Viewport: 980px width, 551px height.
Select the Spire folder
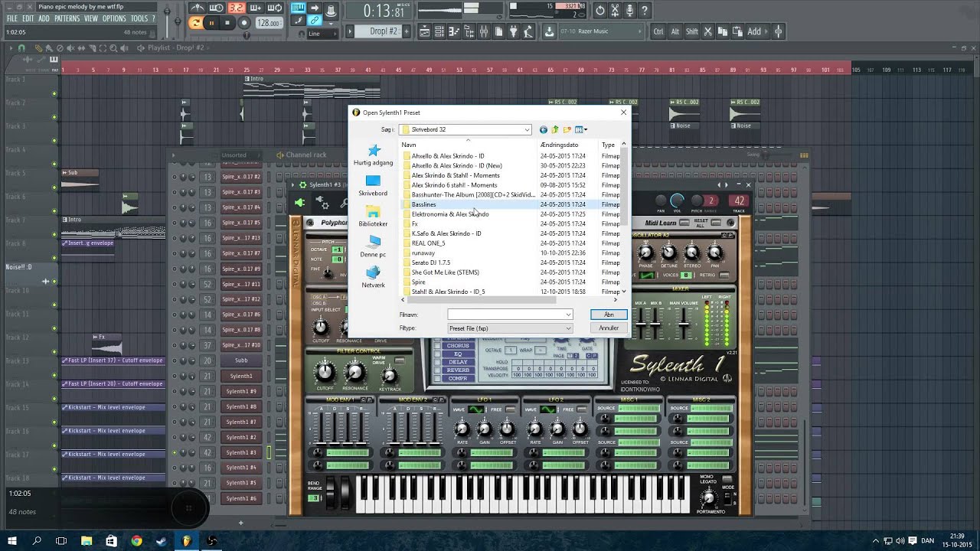pyautogui.click(x=418, y=282)
